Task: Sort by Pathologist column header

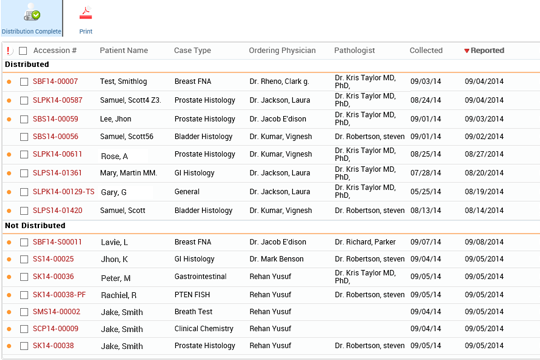Action: [x=354, y=51]
